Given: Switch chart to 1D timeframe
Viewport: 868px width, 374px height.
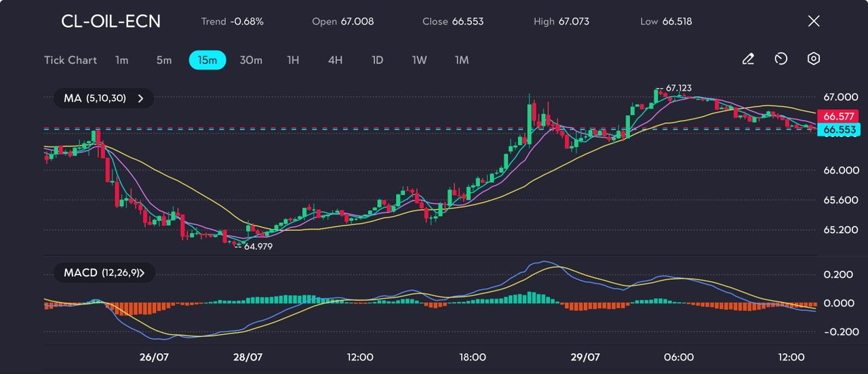Looking at the screenshot, I should [x=378, y=60].
